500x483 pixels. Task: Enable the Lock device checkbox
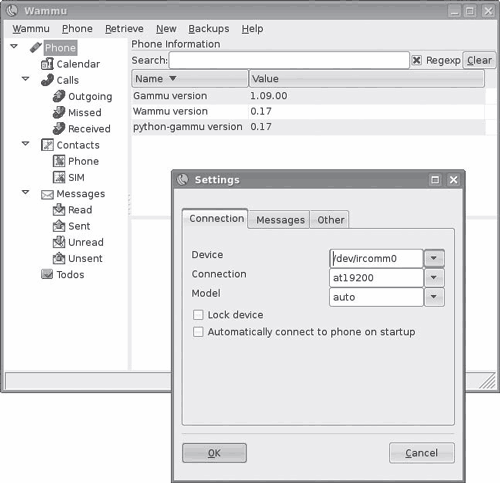click(x=198, y=315)
